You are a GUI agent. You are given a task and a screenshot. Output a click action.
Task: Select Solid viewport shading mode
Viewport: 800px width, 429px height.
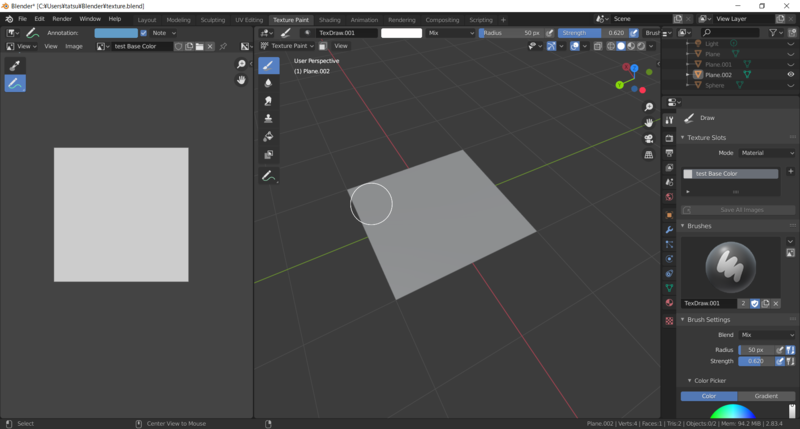point(620,46)
